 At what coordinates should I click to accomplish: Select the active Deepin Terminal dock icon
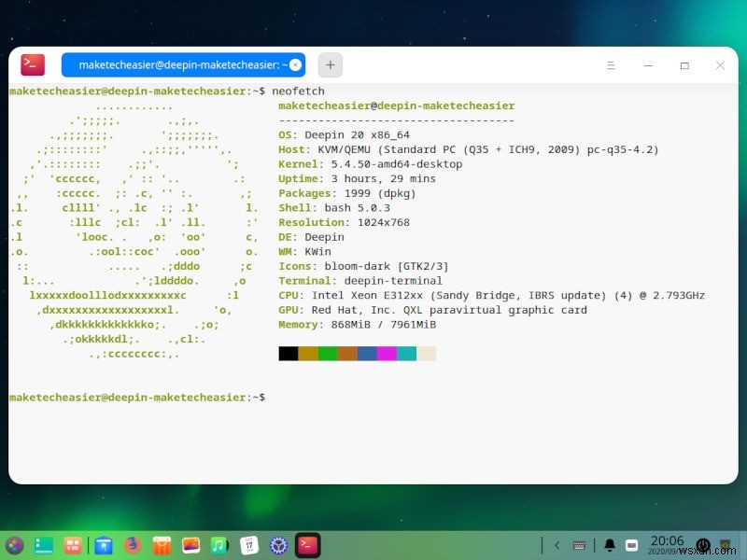[306, 544]
